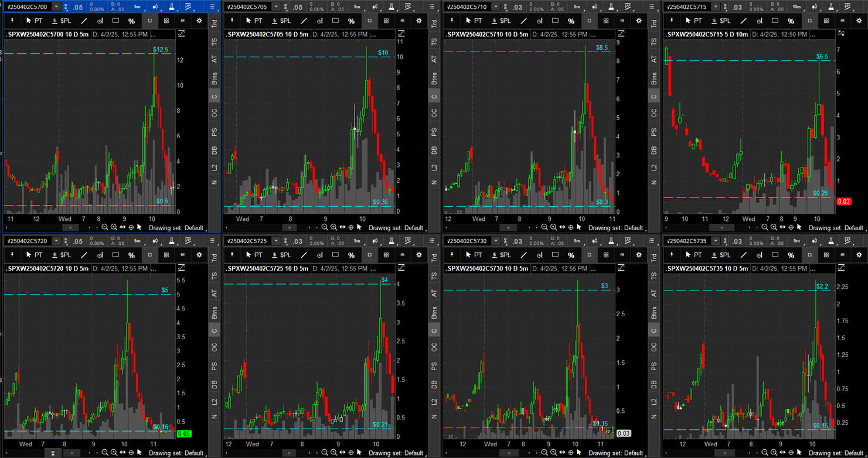
Task: Toggle the single-square button in C5735 toolbar
Action: tap(809, 255)
